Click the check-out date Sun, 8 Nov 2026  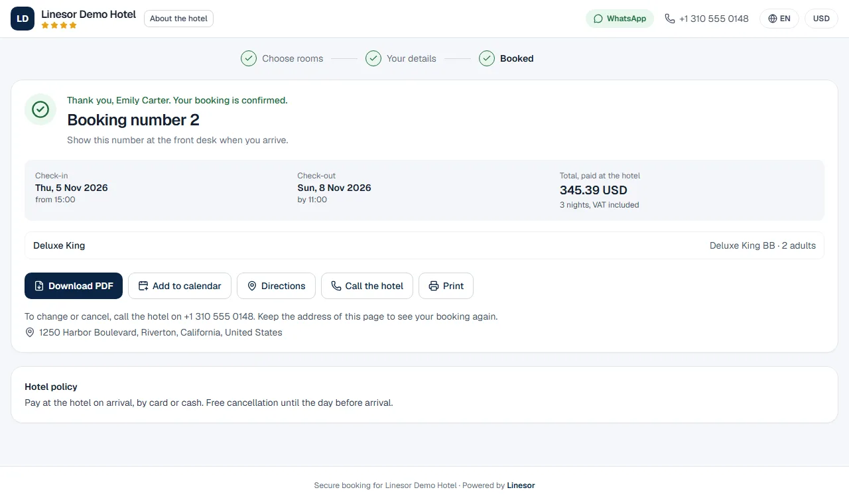coord(334,188)
